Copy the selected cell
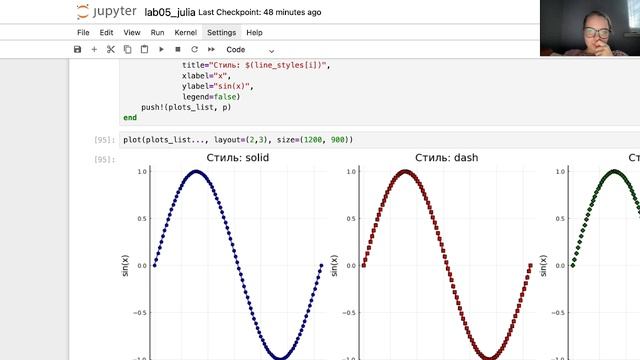Screen dimensions: 640x360 (x=127, y=49)
